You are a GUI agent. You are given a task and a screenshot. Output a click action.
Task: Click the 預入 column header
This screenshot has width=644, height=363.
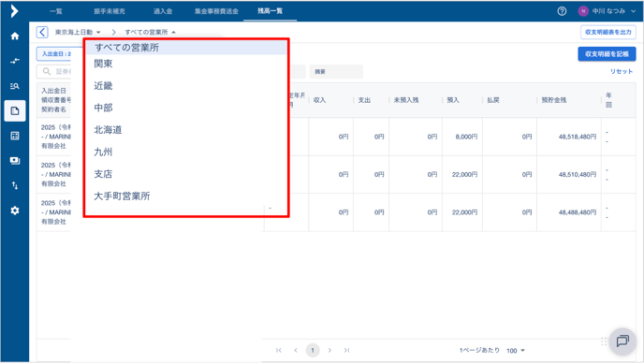click(x=453, y=100)
